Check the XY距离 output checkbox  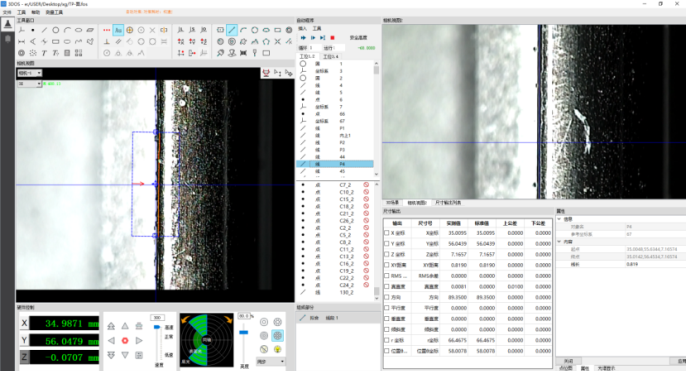point(386,265)
